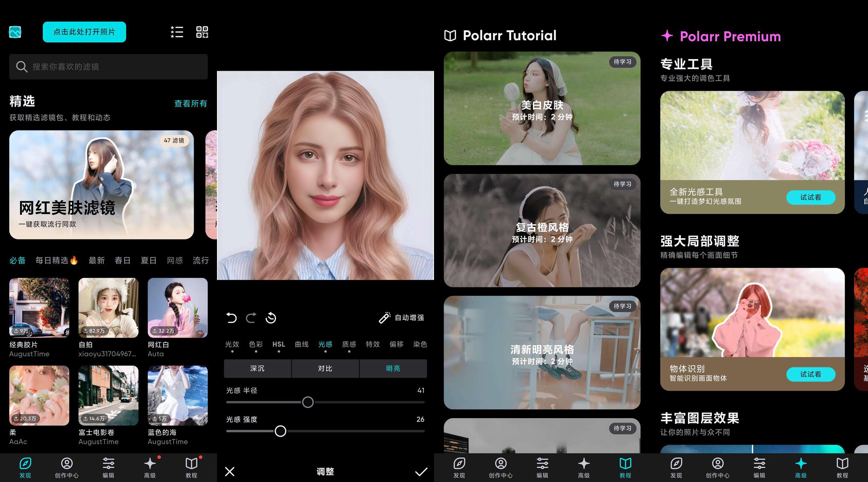Switch to 质感 adjustment tab

click(349, 344)
